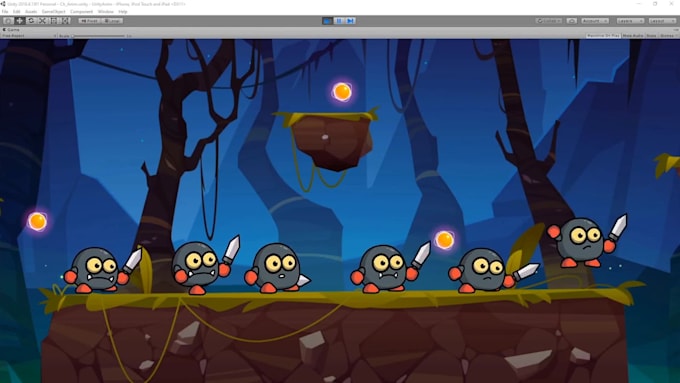The image size is (680, 383).
Task: Select the Hand tool in the toolbar
Action: (x=8, y=21)
